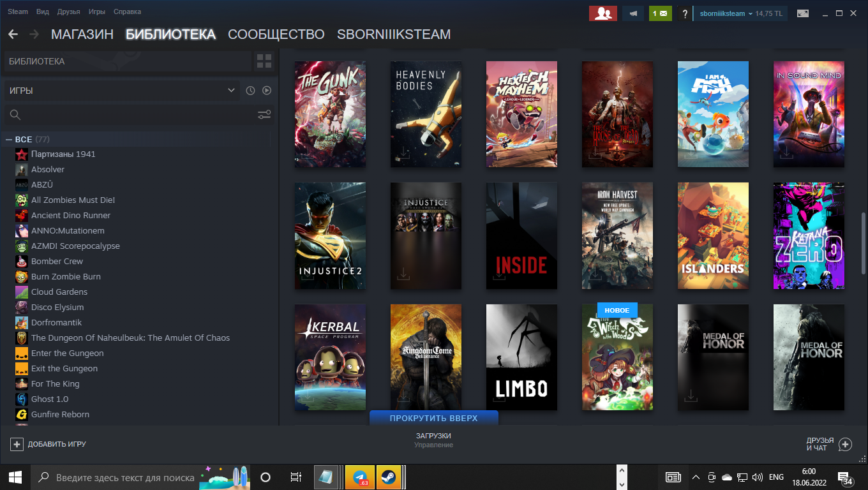The height and width of the screenshot is (490, 868).
Task: Open the announcements megaphone icon
Action: point(633,13)
